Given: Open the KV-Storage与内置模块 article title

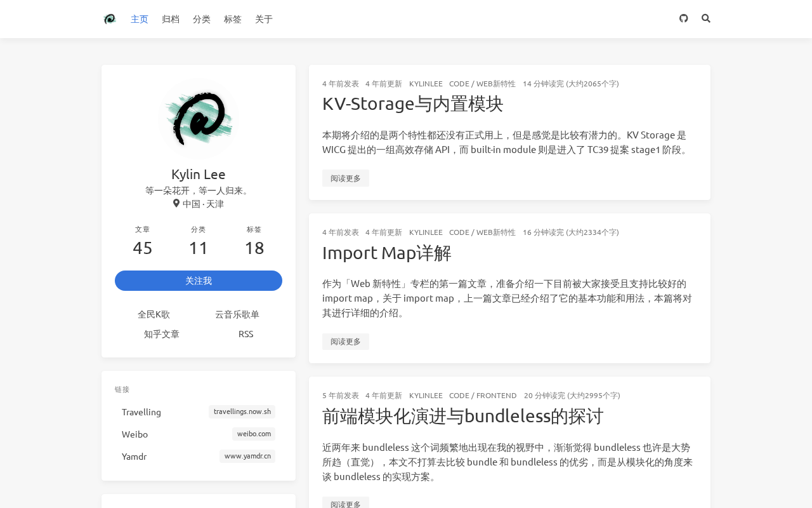Looking at the screenshot, I should [413, 104].
